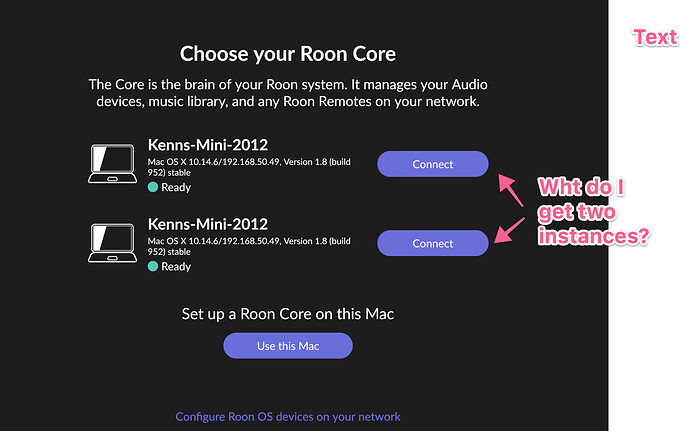Click the lower pink arrow annotation
This screenshot has height=431, width=690.
coord(510,230)
